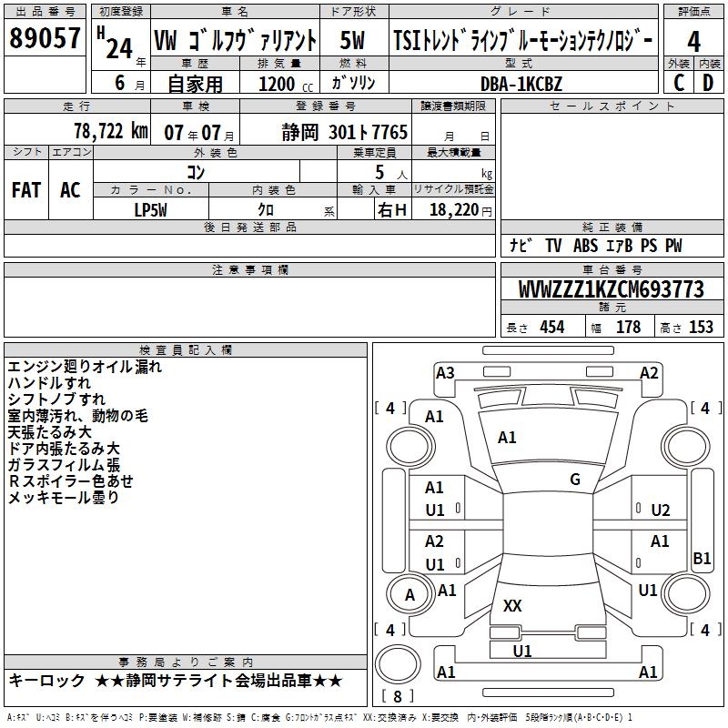The image size is (728, 728).
Task: Click the recycle deposit 18,220円 value
Action: [460, 209]
